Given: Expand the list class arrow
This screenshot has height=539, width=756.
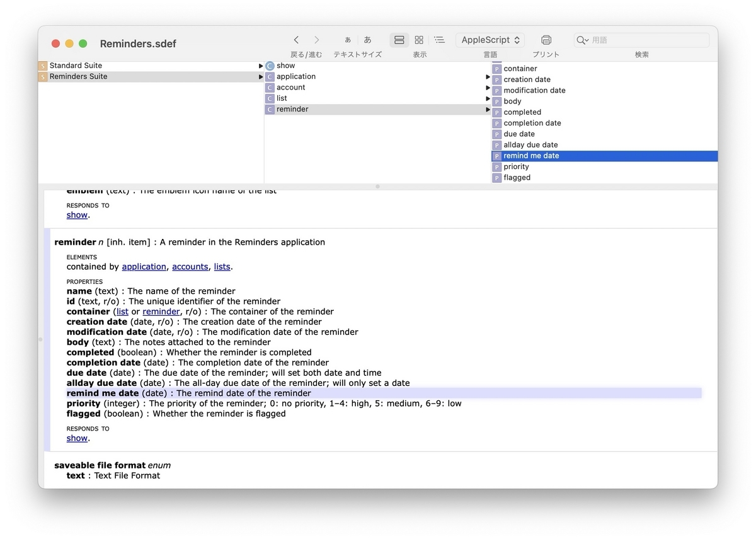Looking at the screenshot, I should click(488, 98).
